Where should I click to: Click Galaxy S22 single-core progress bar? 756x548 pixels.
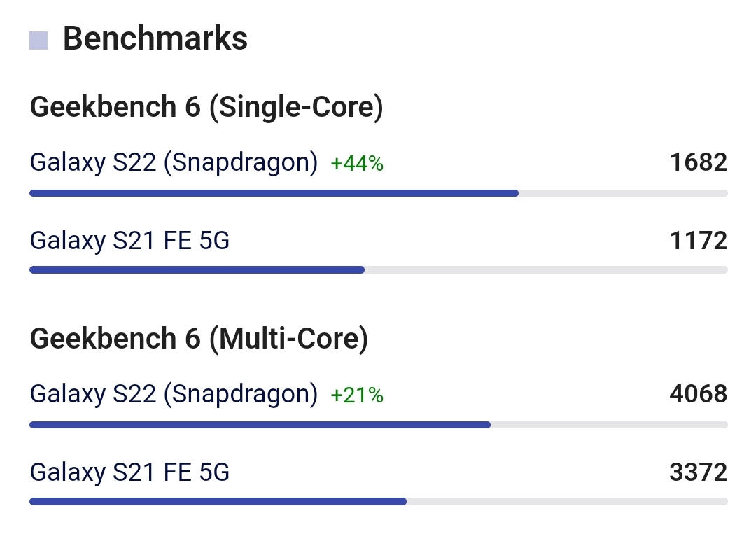click(379, 193)
